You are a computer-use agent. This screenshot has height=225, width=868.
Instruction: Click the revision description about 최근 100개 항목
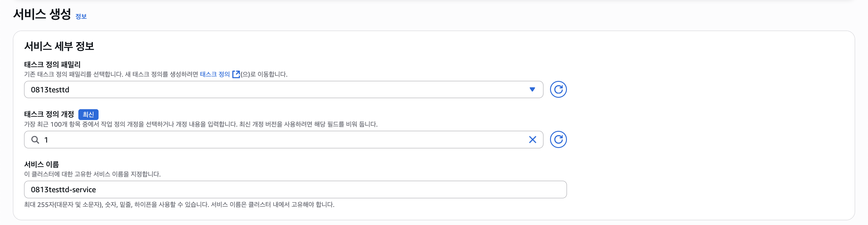pyautogui.click(x=200, y=124)
